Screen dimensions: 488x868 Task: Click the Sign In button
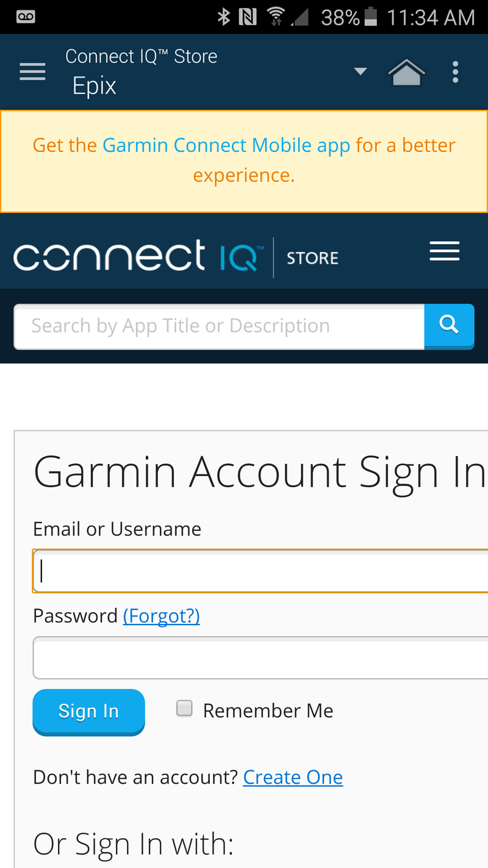click(88, 712)
